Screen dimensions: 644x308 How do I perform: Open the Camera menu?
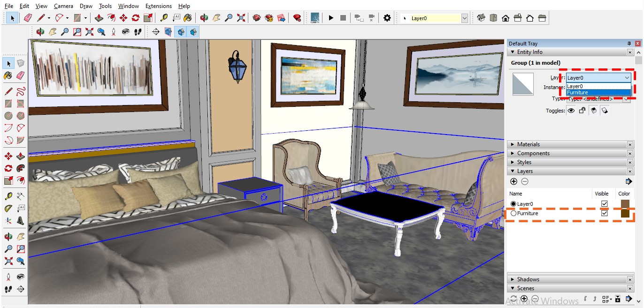click(63, 6)
